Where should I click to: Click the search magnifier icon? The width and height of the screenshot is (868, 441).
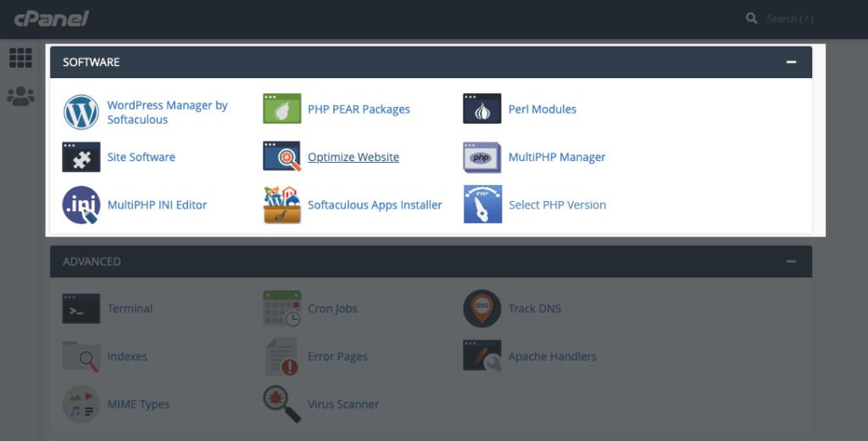pos(751,19)
